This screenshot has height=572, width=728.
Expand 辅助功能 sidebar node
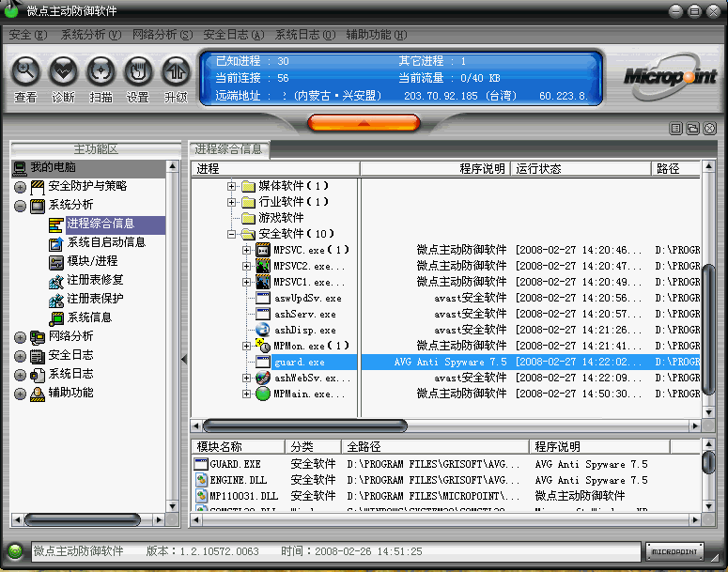coord(20,394)
